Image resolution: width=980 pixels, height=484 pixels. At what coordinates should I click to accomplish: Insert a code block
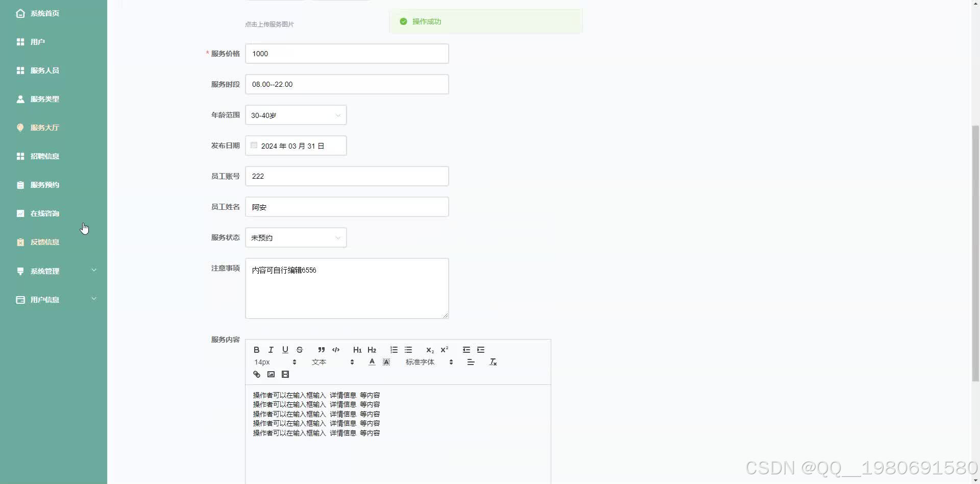(336, 350)
